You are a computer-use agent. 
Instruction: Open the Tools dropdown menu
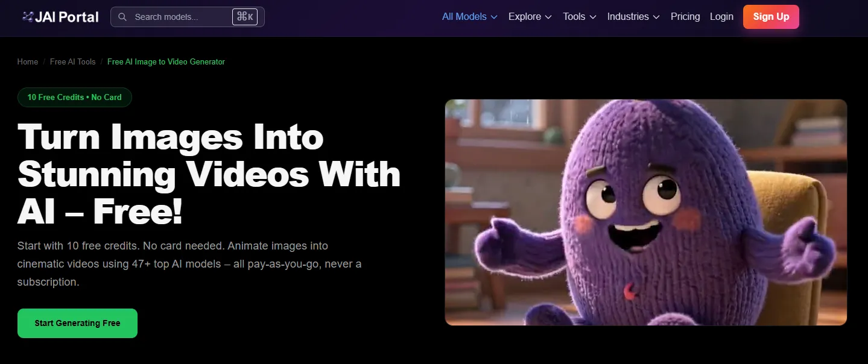579,17
